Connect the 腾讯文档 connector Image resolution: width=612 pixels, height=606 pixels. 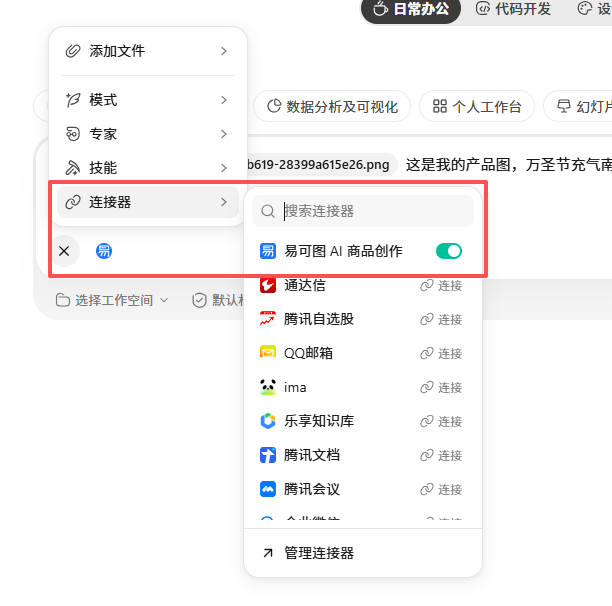(x=441, y=455)
